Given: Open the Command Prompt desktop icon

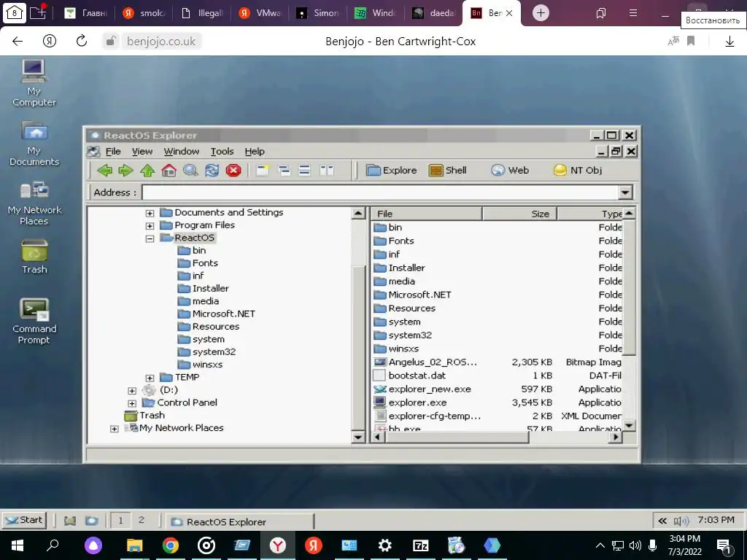Looking at the screenshot, I should [x=34, y=321].
